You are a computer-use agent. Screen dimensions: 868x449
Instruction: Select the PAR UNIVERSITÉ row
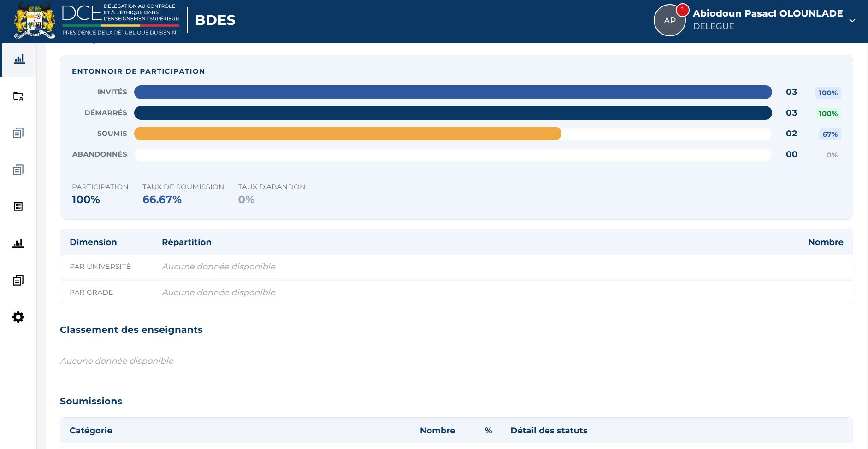pyautogui.click(x=456, y=267)
